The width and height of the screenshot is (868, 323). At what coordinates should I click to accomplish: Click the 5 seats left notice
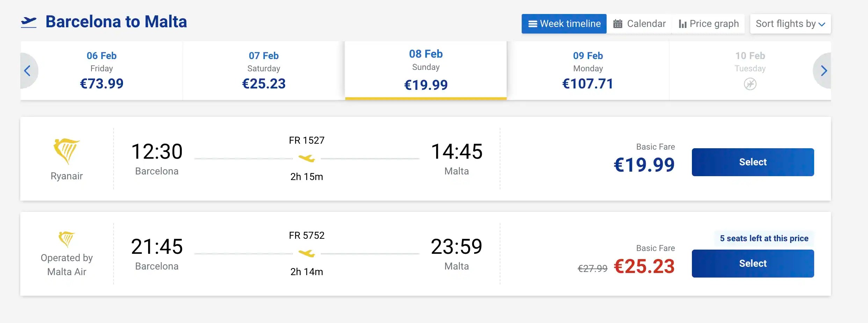(764, 238)
